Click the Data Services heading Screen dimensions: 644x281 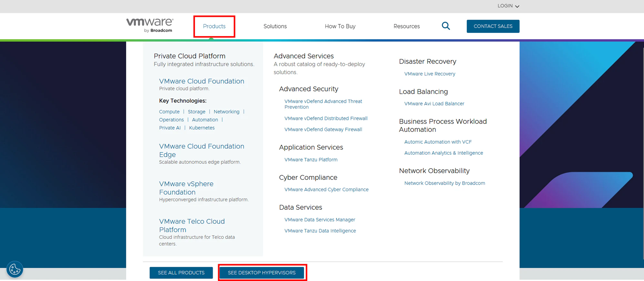(301, 208)
